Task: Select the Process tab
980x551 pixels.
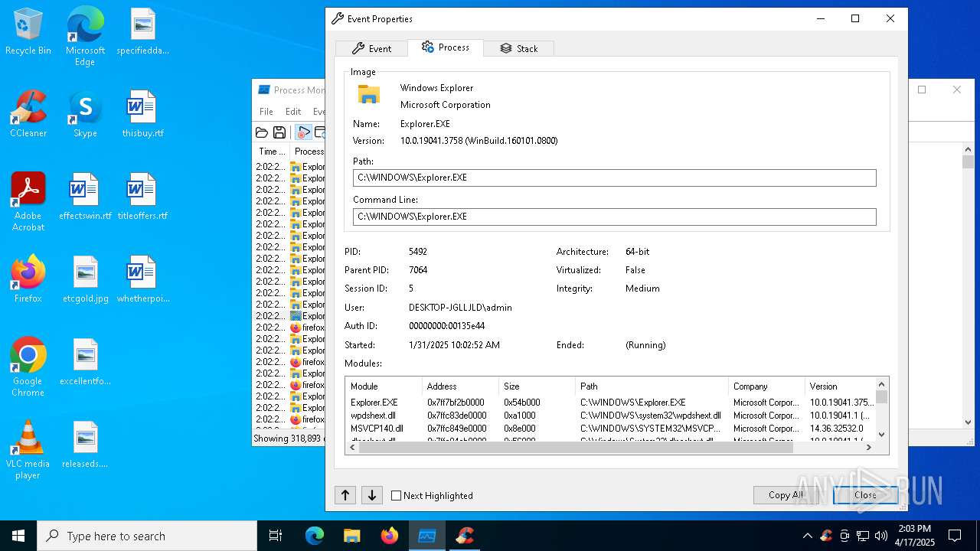Action: (445, 47)
